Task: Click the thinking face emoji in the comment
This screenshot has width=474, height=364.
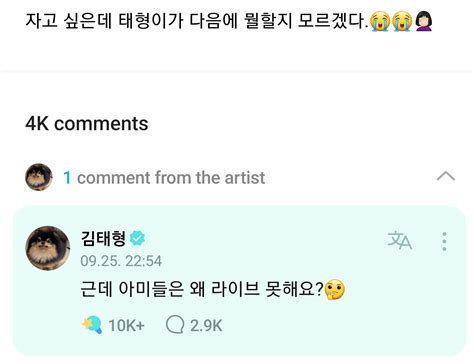Action: [334, 290]
